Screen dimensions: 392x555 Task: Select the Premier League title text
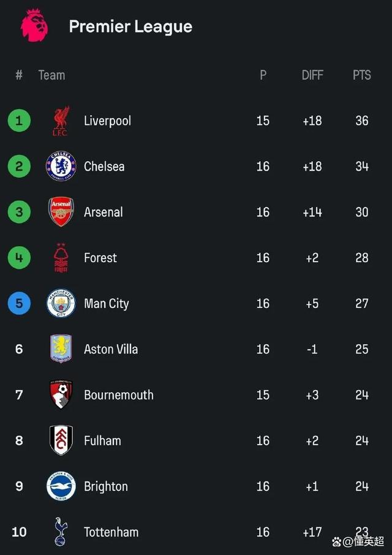click(130, 27)
